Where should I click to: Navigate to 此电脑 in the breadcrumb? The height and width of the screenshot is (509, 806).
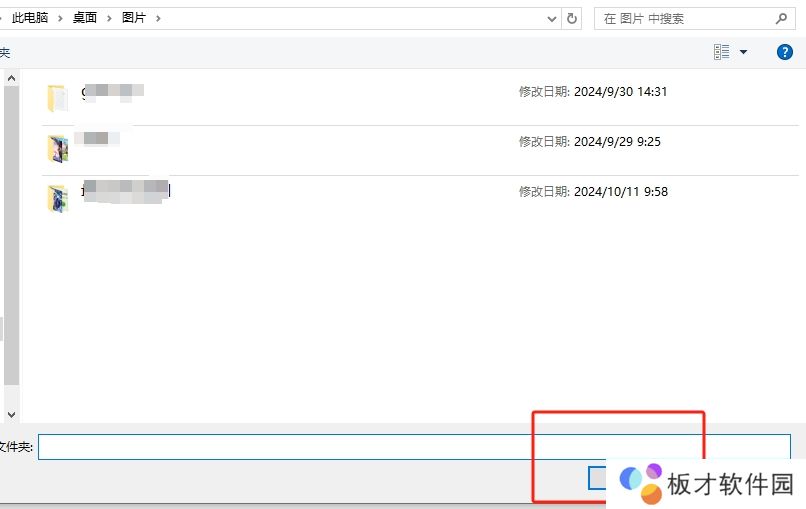30,18
